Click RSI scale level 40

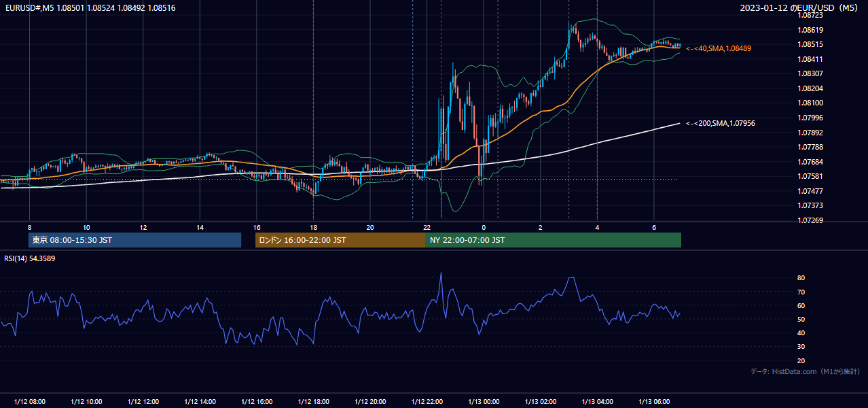801,333
